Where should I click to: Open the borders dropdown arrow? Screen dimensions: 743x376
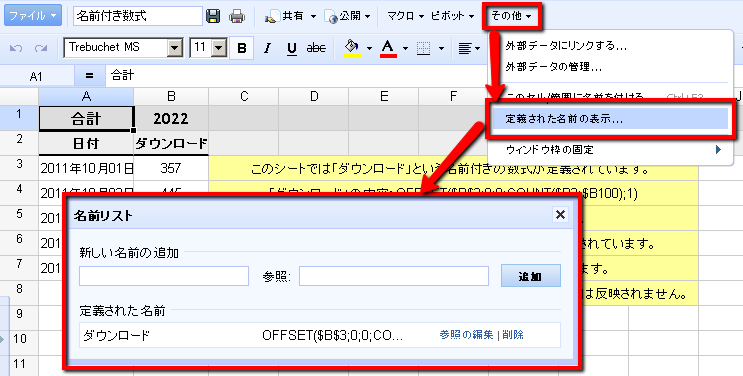pyautogui.click(x=441, y=48)
